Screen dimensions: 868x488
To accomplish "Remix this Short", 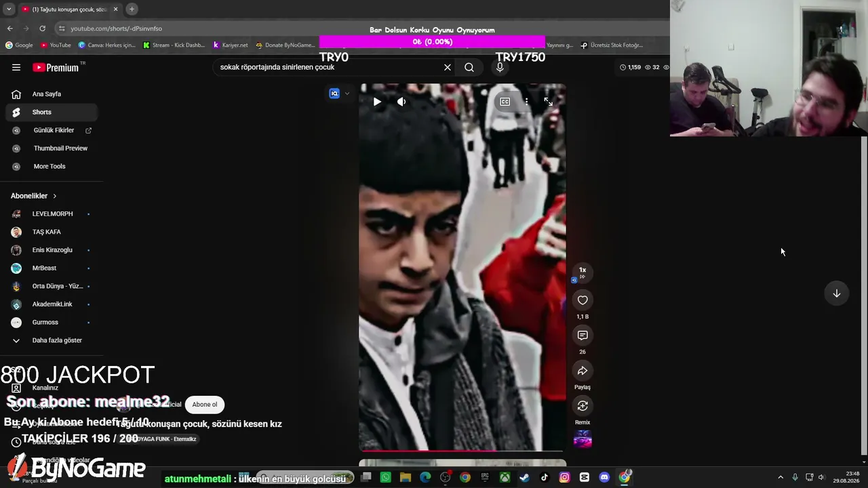I will 583,406.
